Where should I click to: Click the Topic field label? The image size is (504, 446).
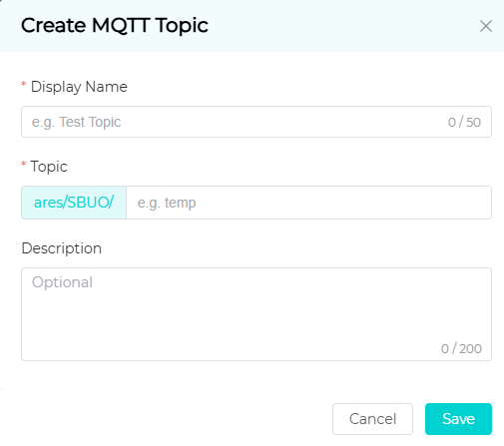click(49, 167)
